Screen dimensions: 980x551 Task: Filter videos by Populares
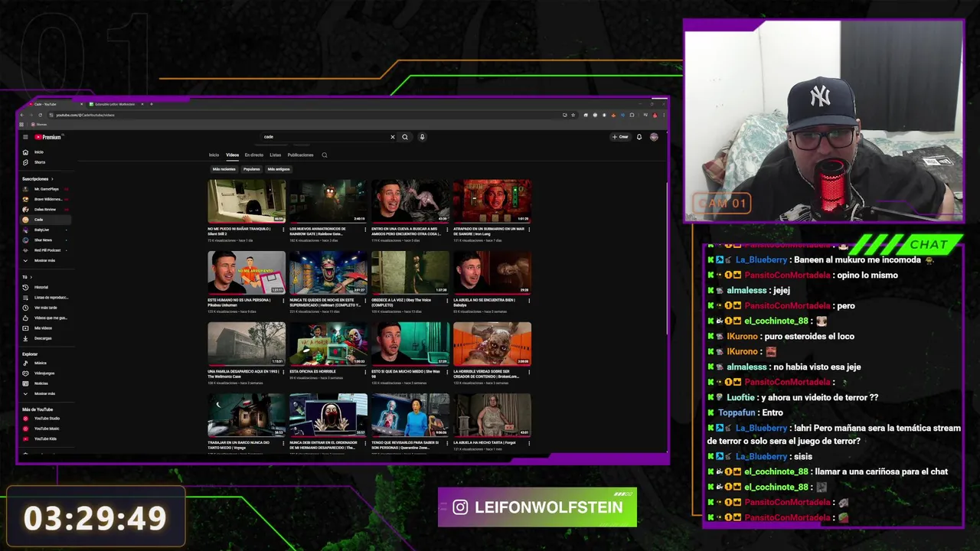pyautogui.click(x=252, y=169)
